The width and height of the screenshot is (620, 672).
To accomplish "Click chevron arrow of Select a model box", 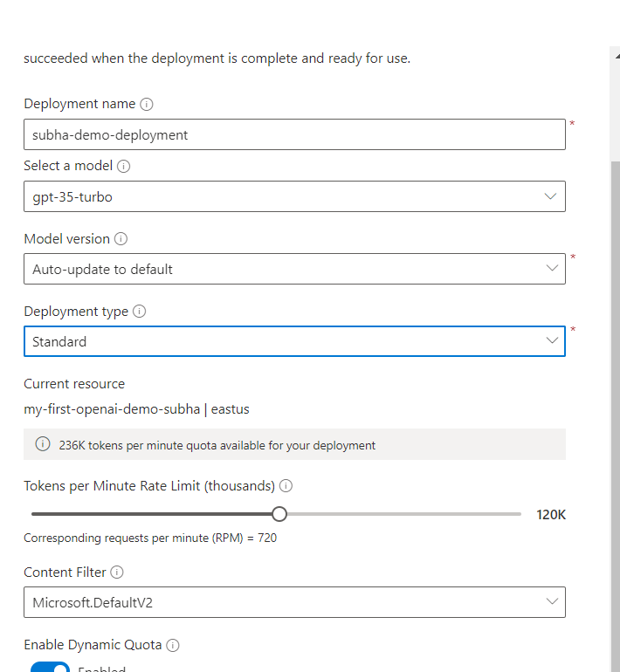I will coord(550,196).
